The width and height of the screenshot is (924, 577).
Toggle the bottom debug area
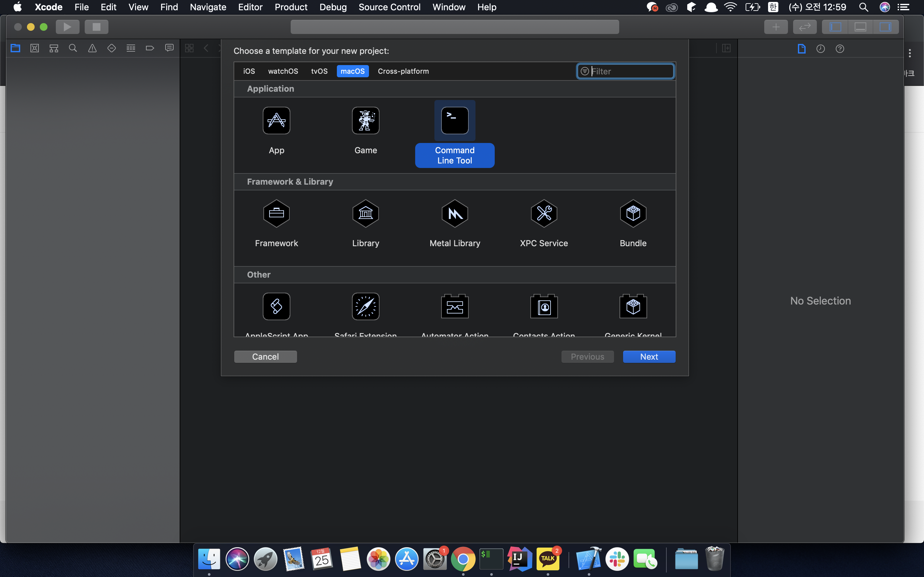[x=860, y=27]
